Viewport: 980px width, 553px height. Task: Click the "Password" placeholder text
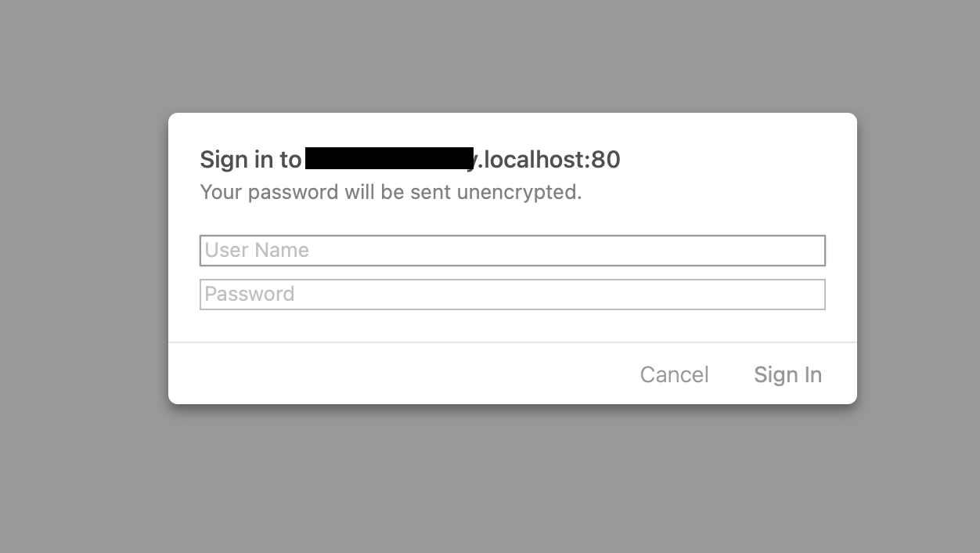click(x=250, y=295)
